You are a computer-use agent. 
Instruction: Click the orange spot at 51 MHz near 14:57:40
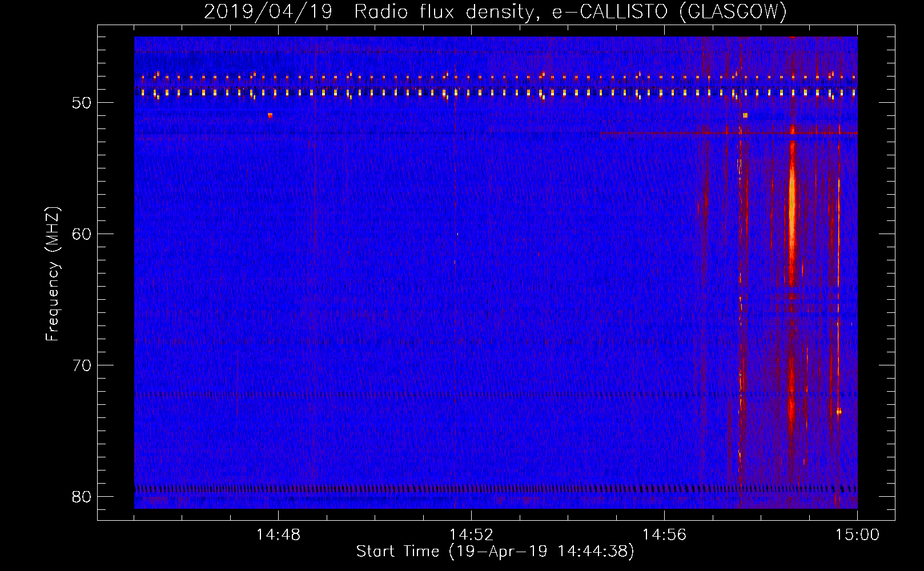745,115
